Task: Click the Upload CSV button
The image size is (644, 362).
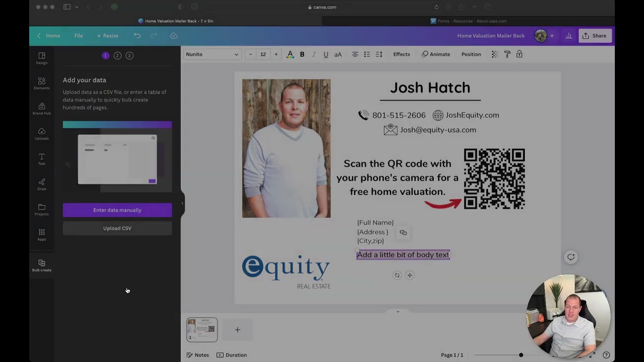Action: coord(117,228)
